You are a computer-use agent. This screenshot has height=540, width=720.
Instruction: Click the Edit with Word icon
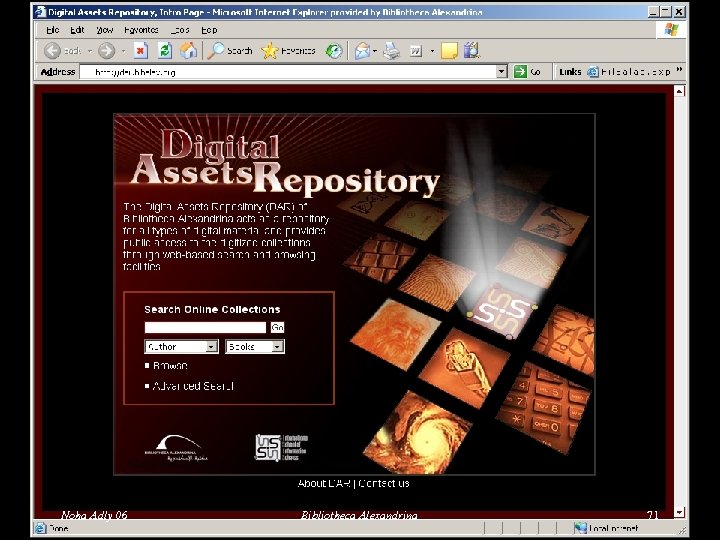click(416, 51)
